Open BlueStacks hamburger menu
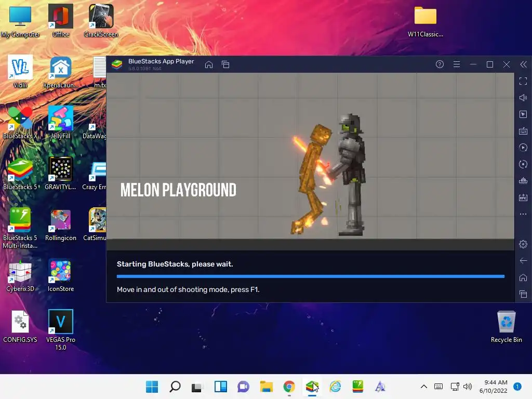 point(457,64)
